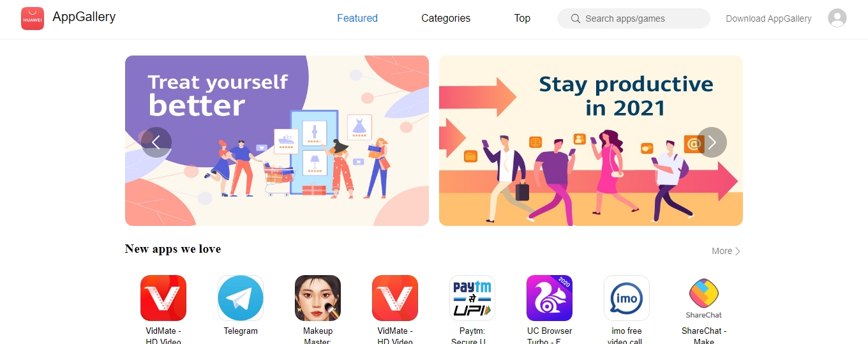Click the Download AppGallery link
This screenshot has width=868, height=344.
[768, 19]
